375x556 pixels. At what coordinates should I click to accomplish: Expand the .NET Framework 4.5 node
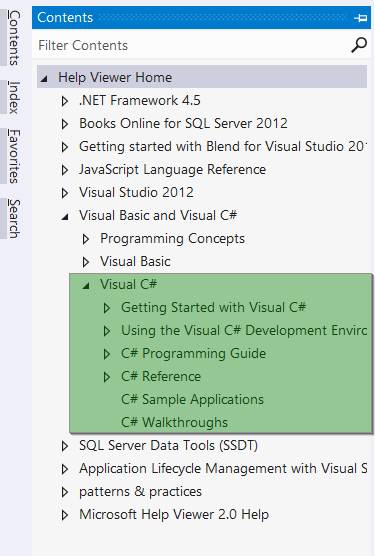point(65,101)
